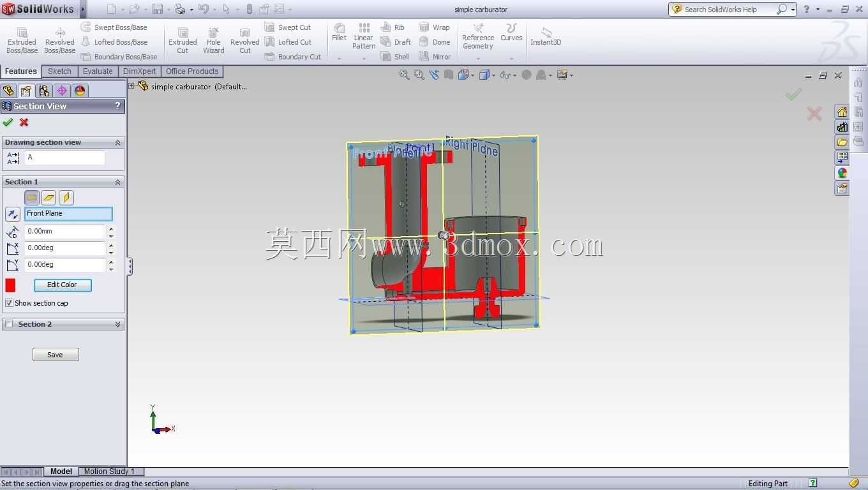Expand the SolidWorks menu arrow
Viewport: 868px width, 490px height.
(x=82, y=9)
